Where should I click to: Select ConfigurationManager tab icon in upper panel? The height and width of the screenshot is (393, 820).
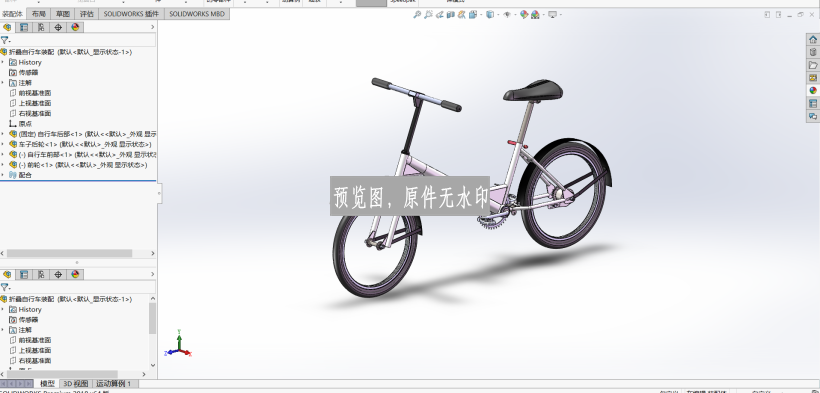[41, 27]
